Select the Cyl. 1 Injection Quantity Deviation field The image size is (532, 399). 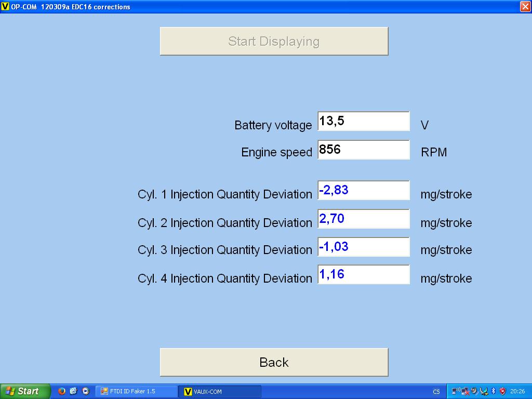[363, 191]
